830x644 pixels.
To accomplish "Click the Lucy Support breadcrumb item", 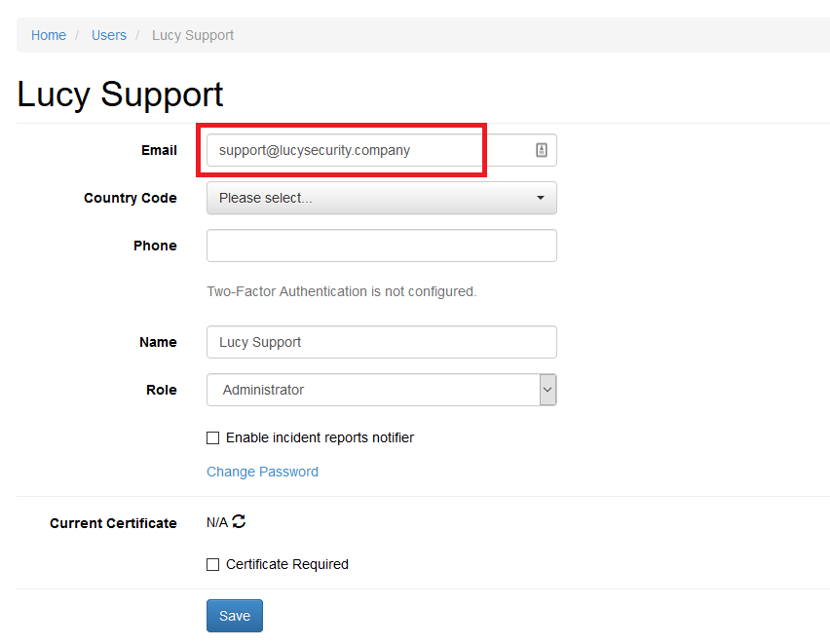I will [x=193, y=35].
